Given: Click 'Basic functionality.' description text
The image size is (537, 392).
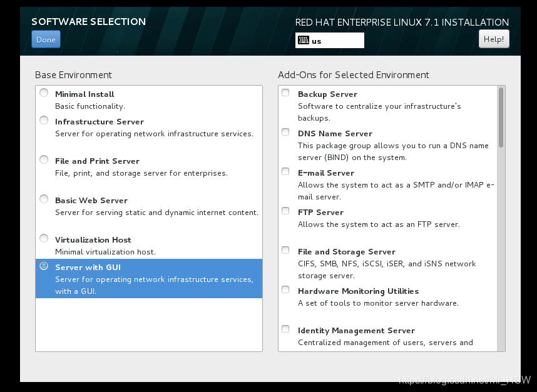Looking at the screenshot, I should coord(90,106).
